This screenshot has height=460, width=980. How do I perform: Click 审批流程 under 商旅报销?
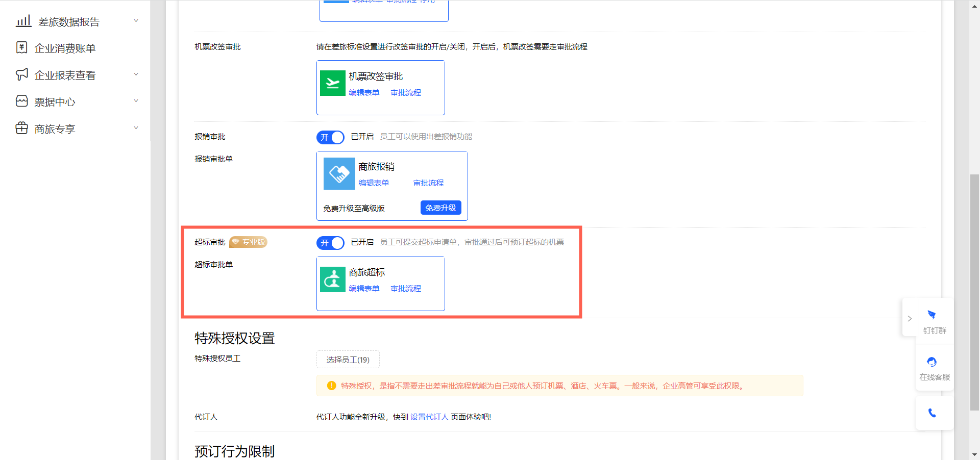point(428,183)
